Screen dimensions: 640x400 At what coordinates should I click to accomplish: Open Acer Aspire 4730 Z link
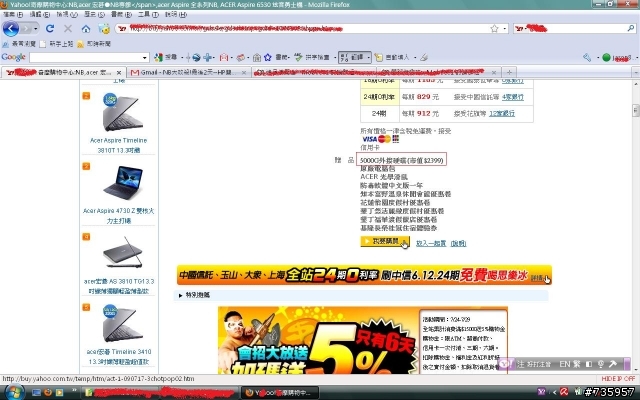tap(118, 216)
